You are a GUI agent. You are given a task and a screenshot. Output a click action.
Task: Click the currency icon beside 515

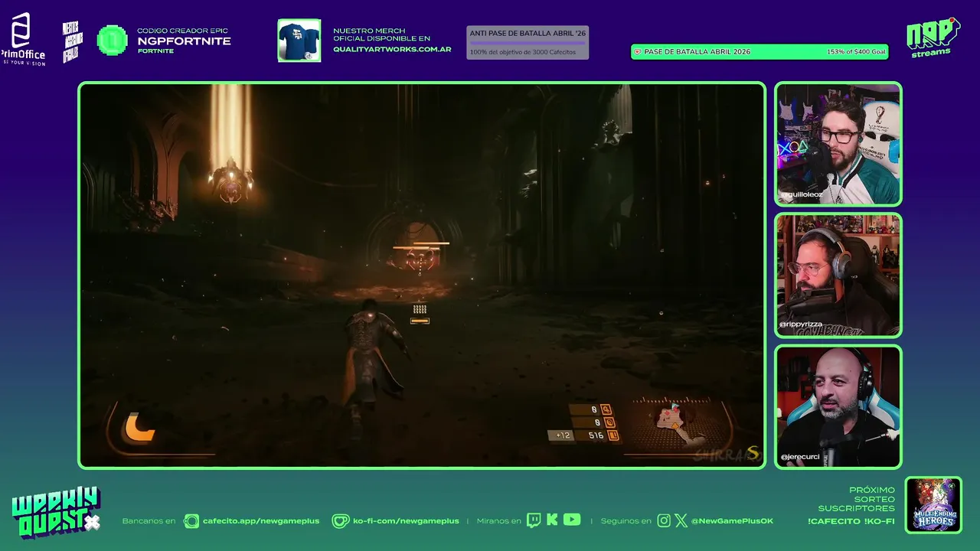[612, 435]
